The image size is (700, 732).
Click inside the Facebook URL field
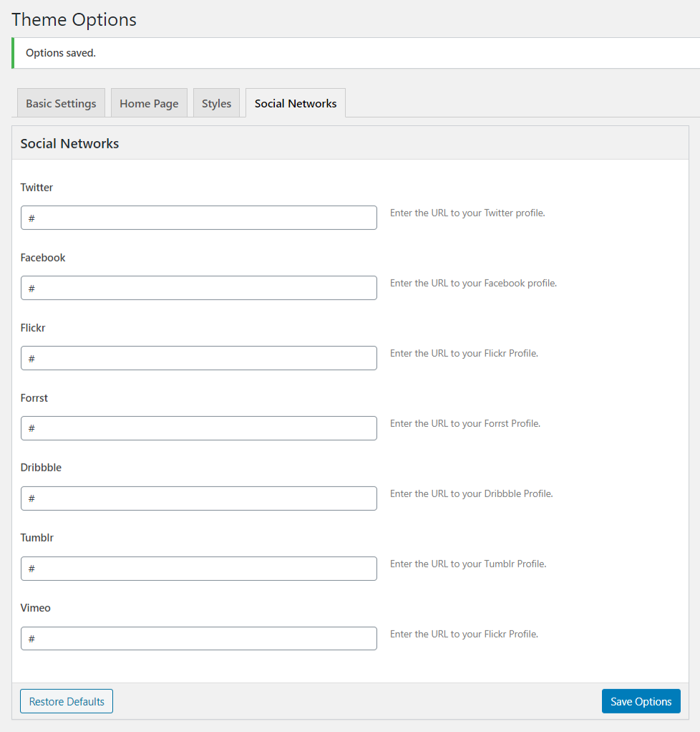[199, 288]
